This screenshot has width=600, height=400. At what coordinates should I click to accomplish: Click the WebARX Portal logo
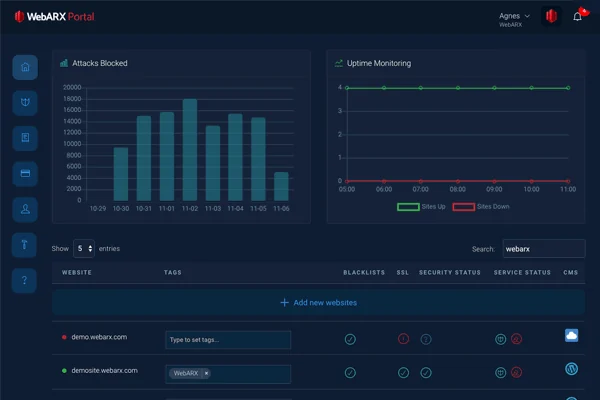[x=54, y=16]
